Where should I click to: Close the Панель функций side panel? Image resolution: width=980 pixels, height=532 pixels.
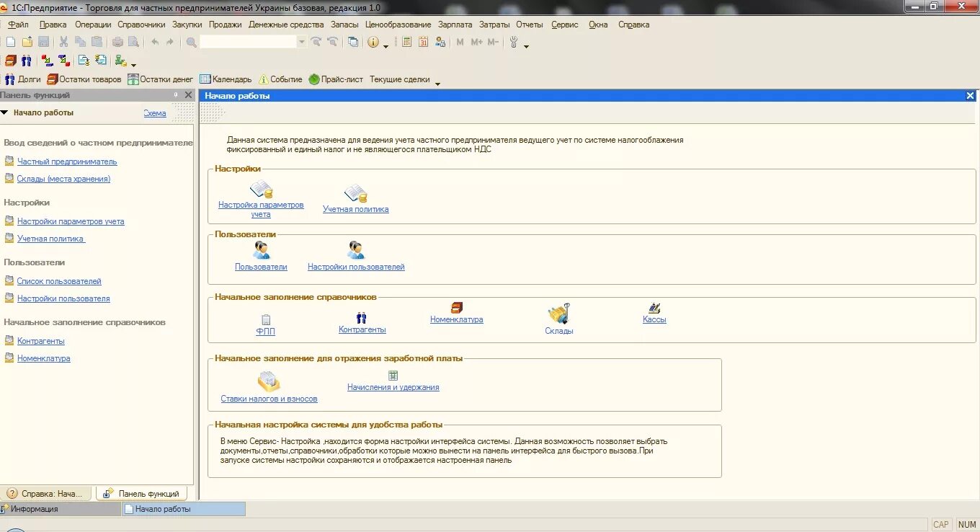189,95
